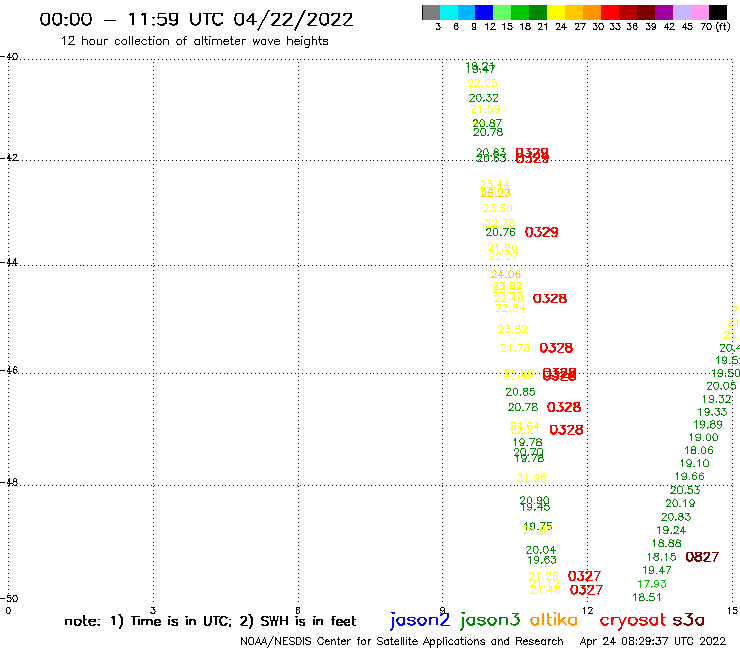Click the green value 18.51
This screenshot has width=740, height=650.
(647, 598)
